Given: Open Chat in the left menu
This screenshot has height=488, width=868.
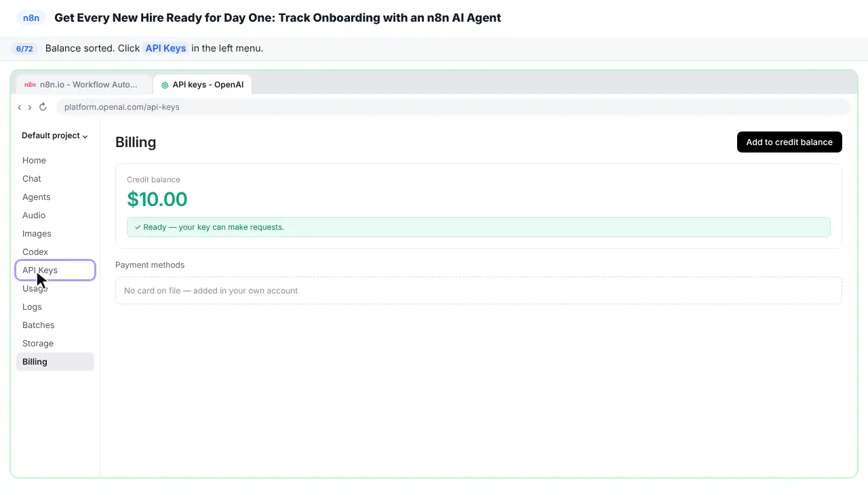Looking at the screenshot, I should [x=55, y=179].
